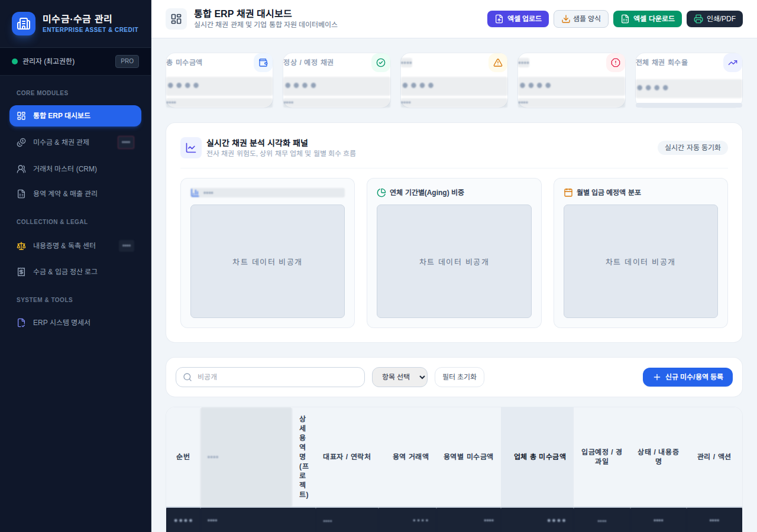Open 미수금 & 채권 관제 menu
This screenshot has height=532, width=757.
75,142
